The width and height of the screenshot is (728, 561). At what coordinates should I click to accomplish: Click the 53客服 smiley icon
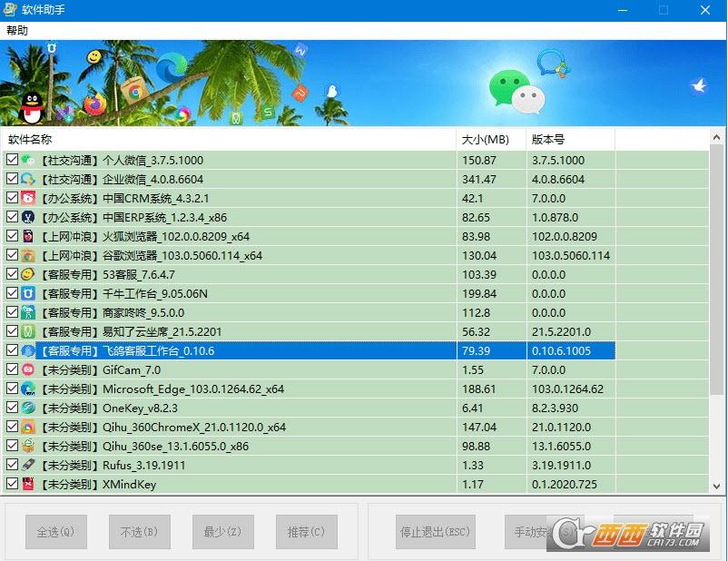tap(28, 274)
